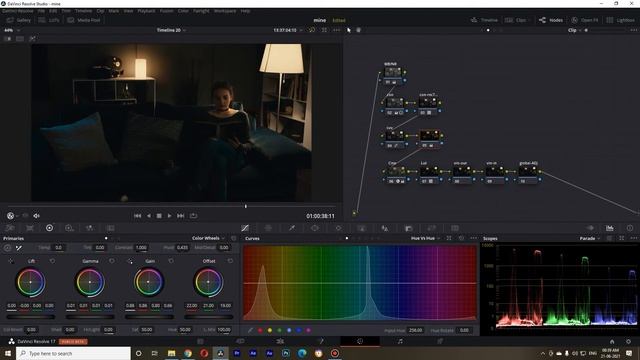Open the Color Wheels mode dropdown
This screenshot has height=360, width=640.
point(208,238)
